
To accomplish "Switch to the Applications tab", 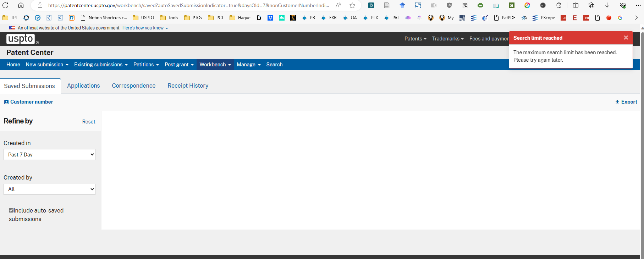I will (83, 86).
